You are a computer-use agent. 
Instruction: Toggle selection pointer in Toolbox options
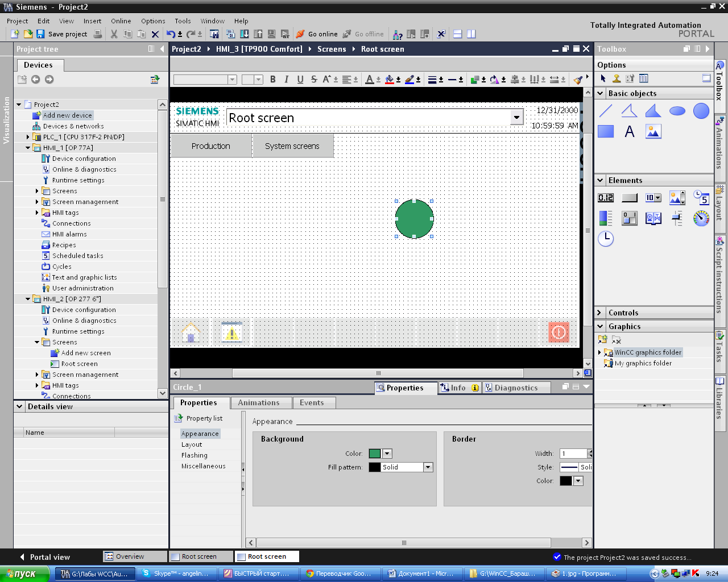click(x=603, y=78)
